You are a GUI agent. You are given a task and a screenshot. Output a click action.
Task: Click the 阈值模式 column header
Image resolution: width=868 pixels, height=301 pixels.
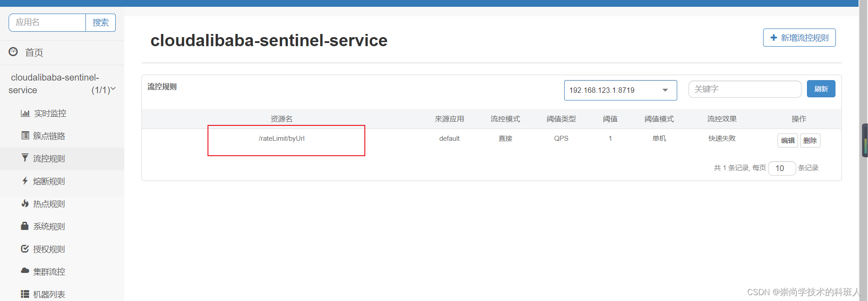[x=659, y=119]
